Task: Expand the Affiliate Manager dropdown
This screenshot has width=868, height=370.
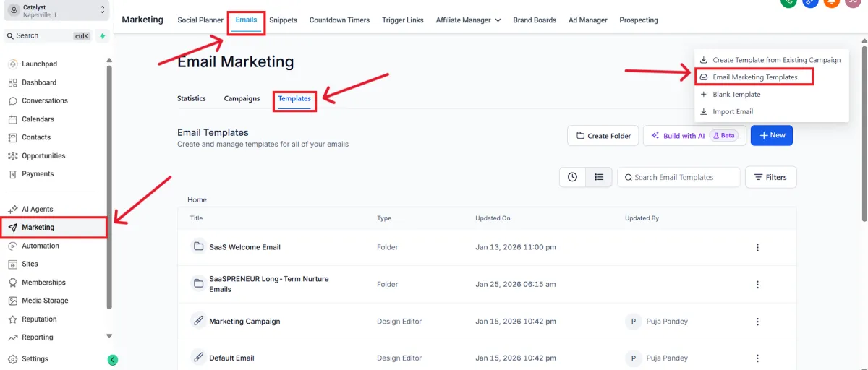Action: pyautogui.click(x=468, y=20)
